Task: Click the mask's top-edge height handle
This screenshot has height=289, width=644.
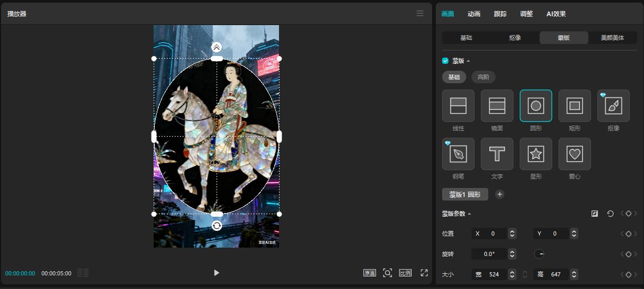Action: (x=217, y=59)
